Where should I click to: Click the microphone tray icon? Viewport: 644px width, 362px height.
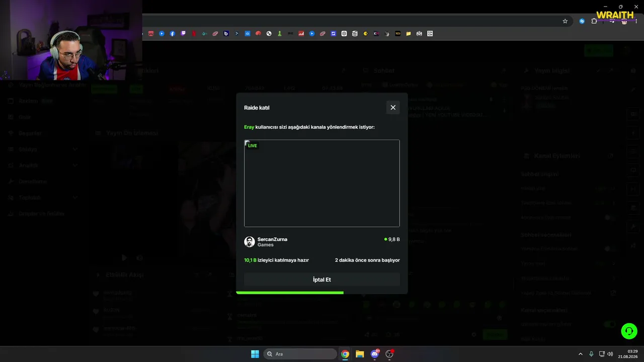pyautogui.click(x=591, y=354)
